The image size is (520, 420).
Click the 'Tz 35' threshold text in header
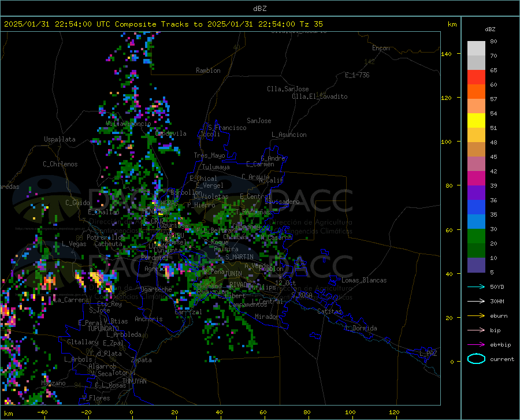point(311,24)
